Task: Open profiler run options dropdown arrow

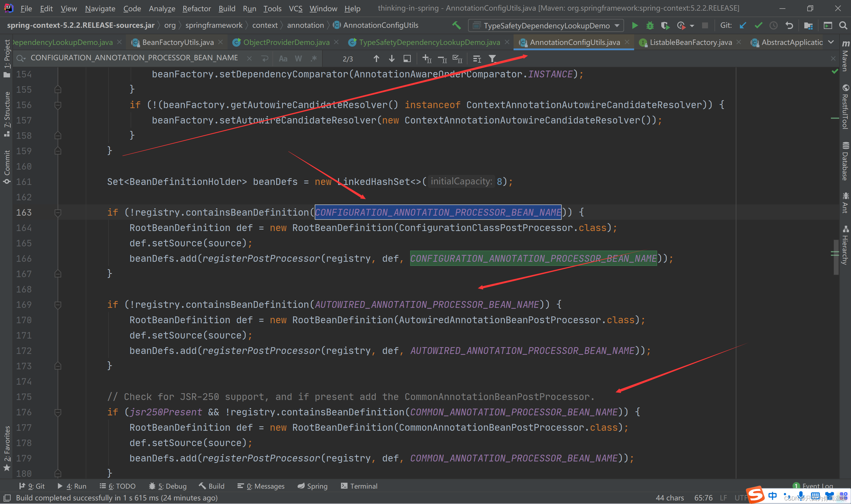Action: (x=692, y=26)
